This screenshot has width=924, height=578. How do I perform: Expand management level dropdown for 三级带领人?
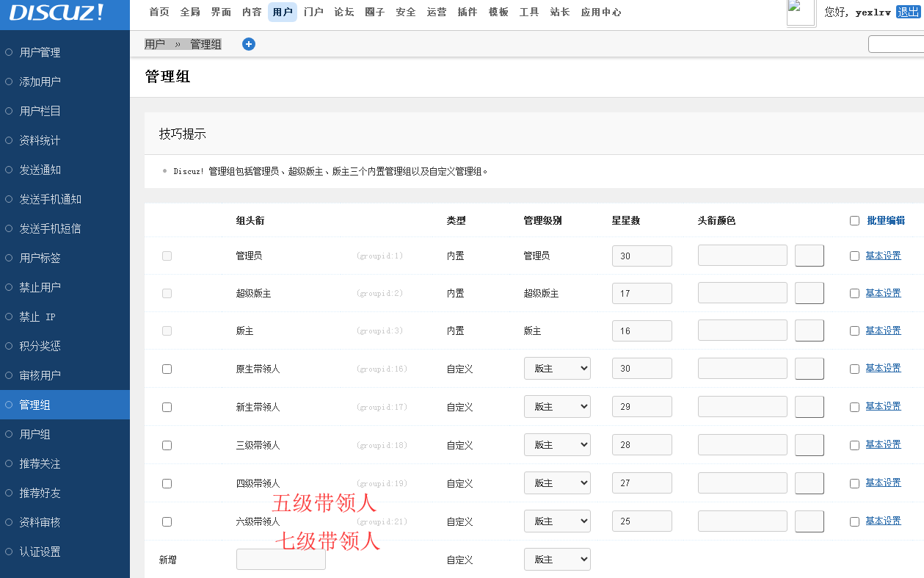click(557, 445)
